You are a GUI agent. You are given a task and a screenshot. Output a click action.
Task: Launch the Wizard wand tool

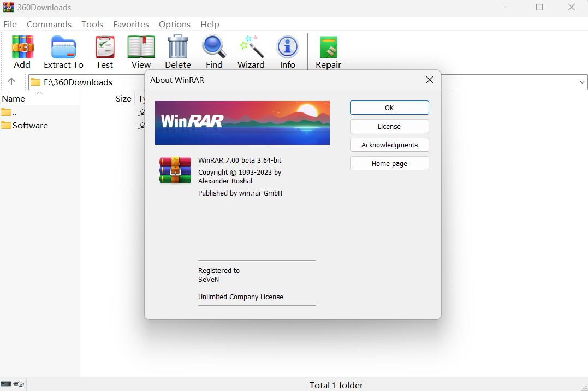click(251, 47)
